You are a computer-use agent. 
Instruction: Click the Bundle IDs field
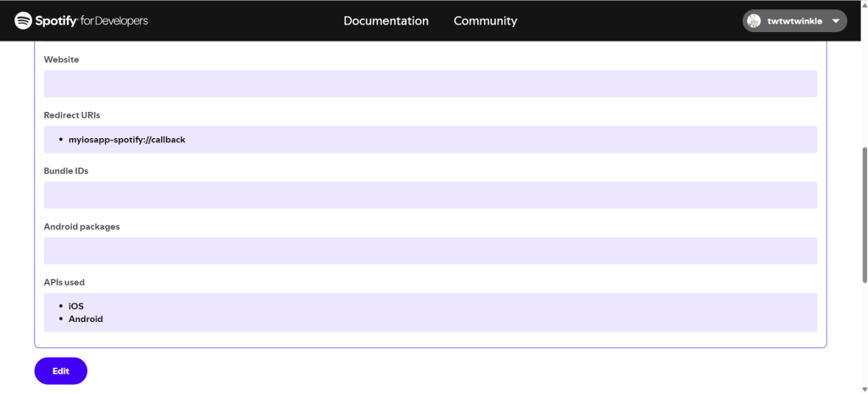pyautogui.click(x=431, y=195)
